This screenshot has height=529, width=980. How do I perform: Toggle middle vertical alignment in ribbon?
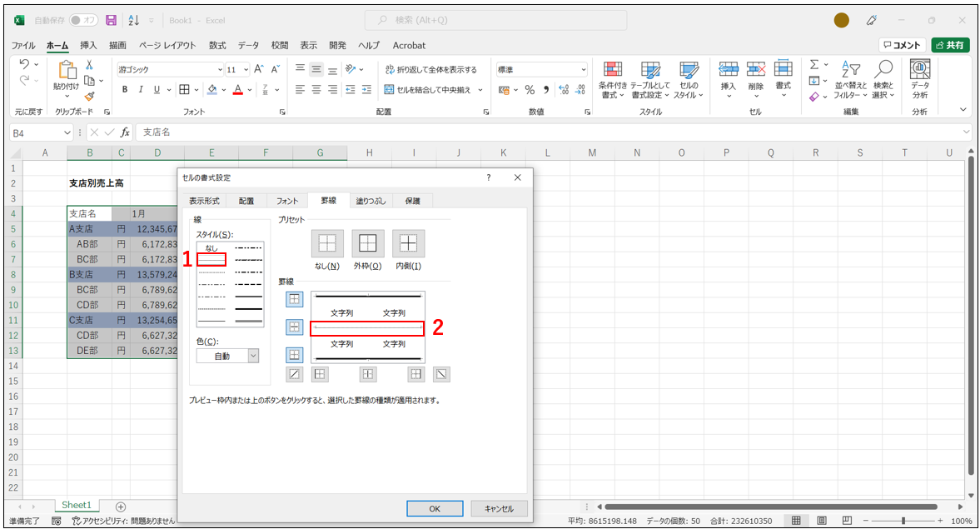click(316, 69)
